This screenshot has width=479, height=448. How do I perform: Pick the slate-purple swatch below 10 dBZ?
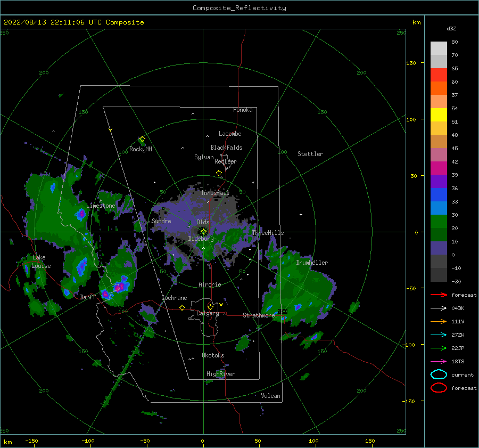(x=439, y=248)
